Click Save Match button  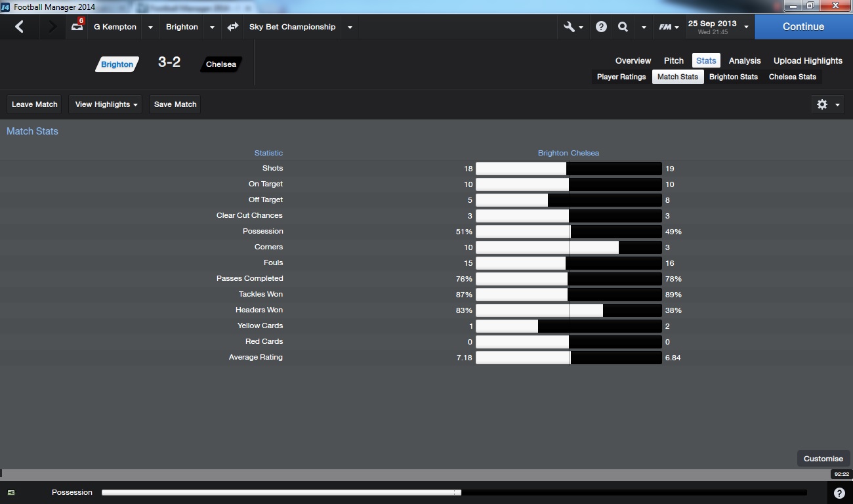pos(175,104)
